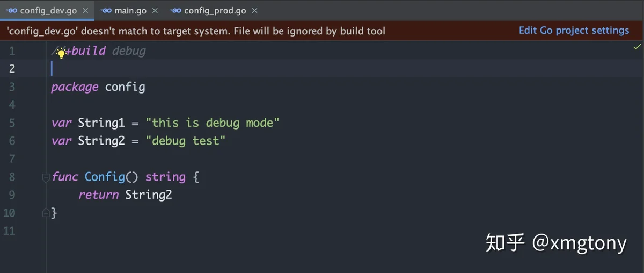This screenshot has width=644, height=273.
Task: Click the package keyword on line 3
Action: tap(75, 87)
